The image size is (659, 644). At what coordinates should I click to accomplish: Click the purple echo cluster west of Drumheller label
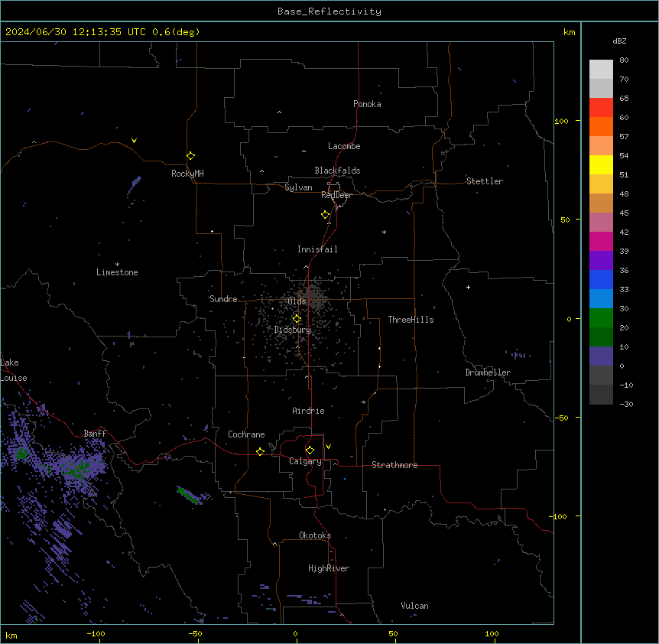518,355
